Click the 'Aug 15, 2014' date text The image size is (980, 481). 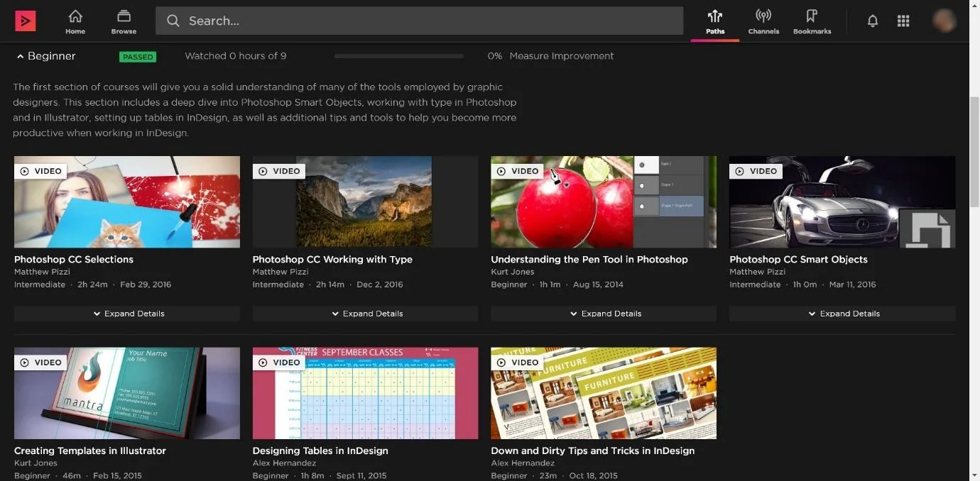[x=598, y=284]
